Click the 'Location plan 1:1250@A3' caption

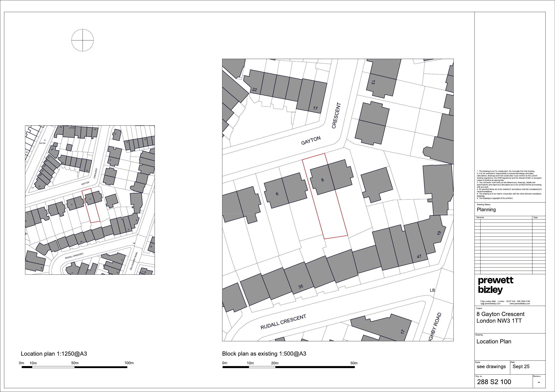(x=54, y=354)
